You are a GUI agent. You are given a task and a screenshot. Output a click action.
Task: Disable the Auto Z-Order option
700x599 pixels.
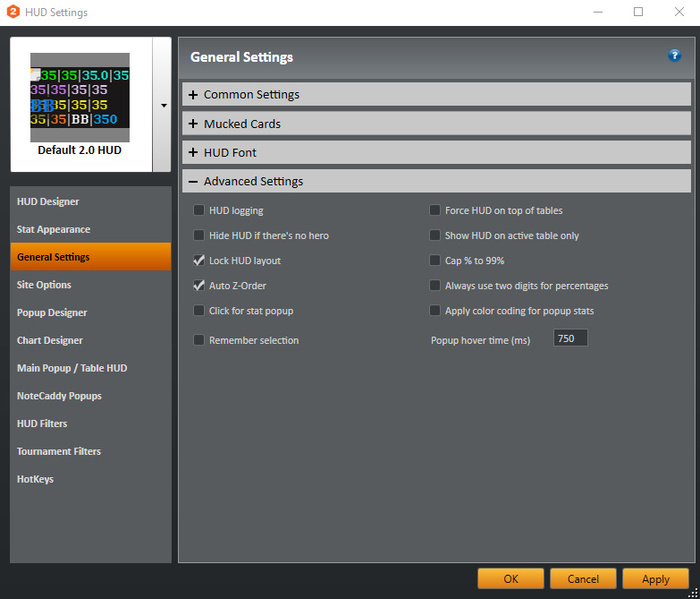[x=199, y=285]
